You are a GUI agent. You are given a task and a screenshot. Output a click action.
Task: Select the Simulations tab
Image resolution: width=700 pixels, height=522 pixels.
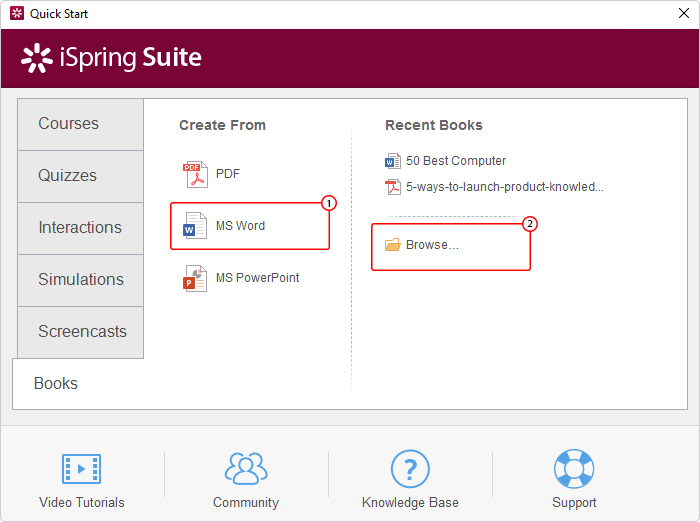[x=80, y=280]
